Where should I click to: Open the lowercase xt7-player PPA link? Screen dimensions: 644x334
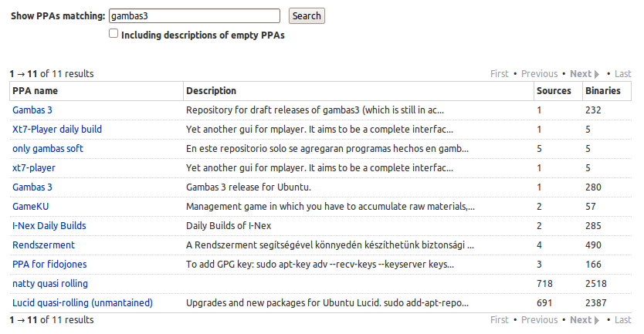(34, 167)
